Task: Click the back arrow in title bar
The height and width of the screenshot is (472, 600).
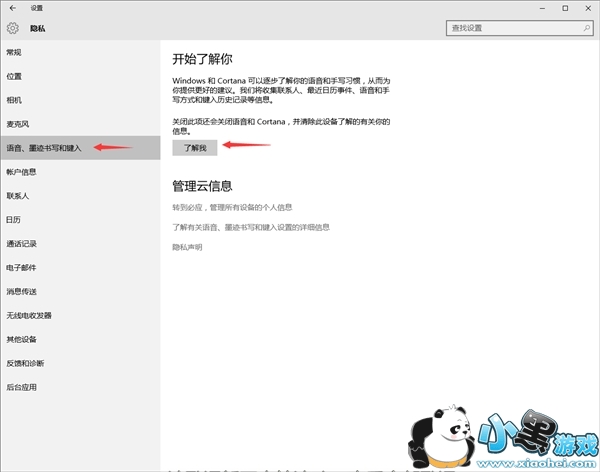Action: coord(10,7)
